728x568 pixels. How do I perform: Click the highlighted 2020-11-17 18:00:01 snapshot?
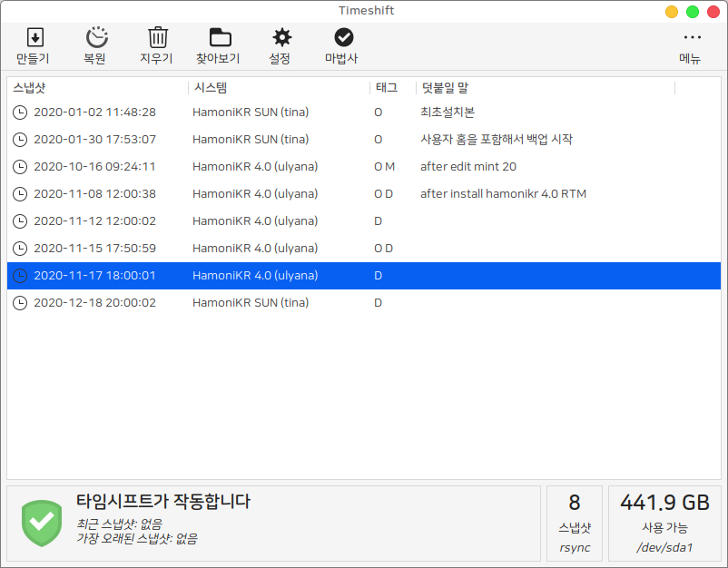[94, 276]
